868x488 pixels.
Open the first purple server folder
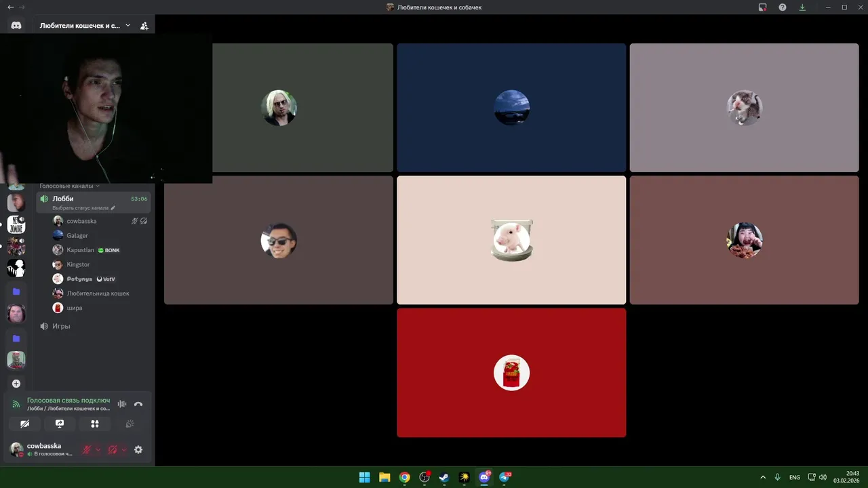coord(16,291)
